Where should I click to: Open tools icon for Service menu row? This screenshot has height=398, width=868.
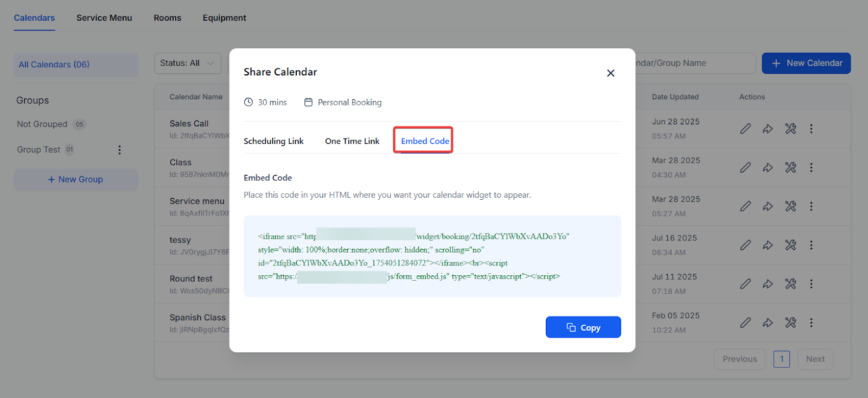[790, 206]
